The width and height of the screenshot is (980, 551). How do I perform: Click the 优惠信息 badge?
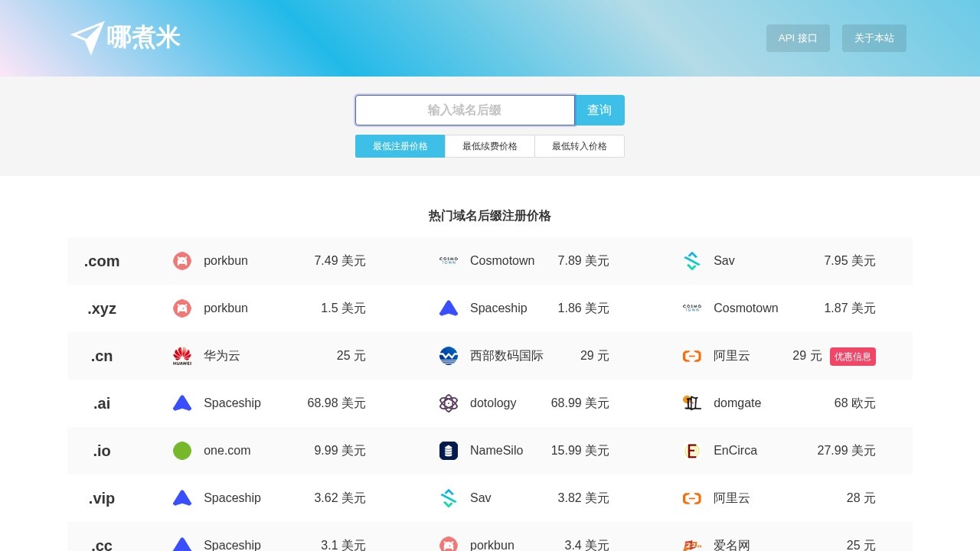click(853, 357)
